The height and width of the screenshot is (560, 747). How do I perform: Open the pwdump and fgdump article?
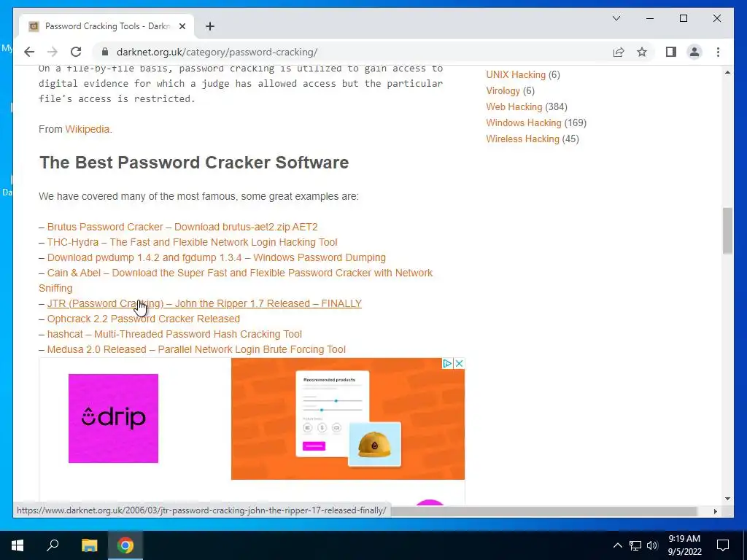coord(216,257)
